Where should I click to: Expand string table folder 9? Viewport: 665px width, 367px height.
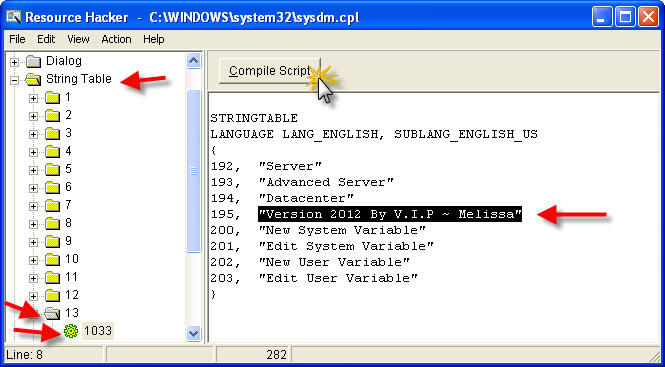pos(33,242)
